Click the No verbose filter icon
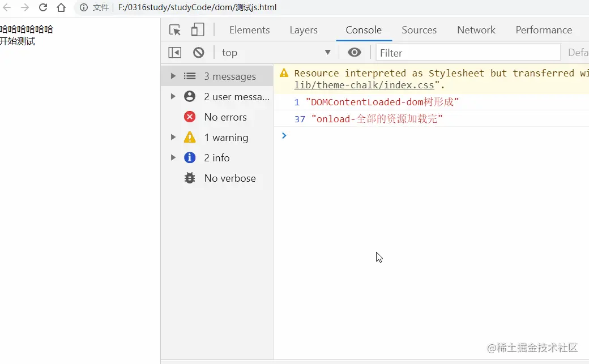 190,178
